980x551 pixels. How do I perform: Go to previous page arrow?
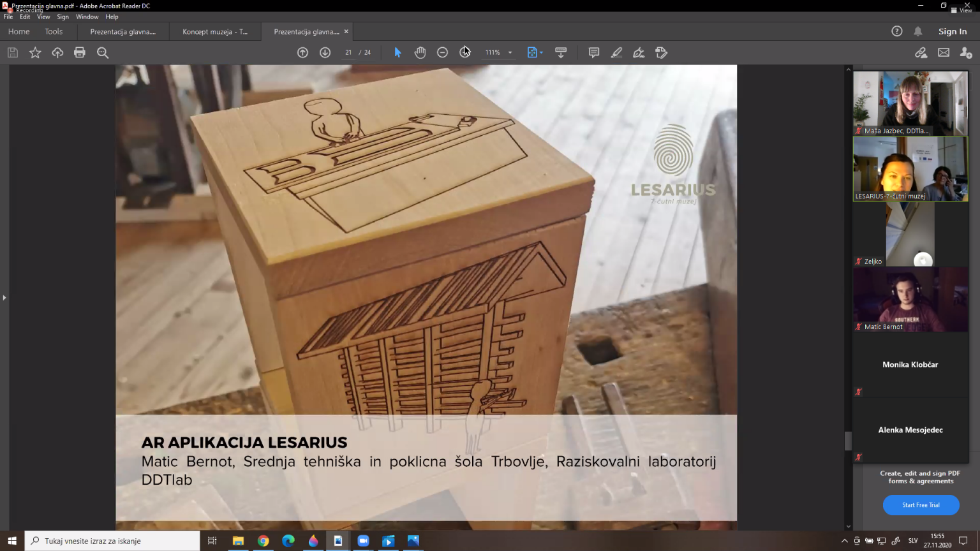302,52
